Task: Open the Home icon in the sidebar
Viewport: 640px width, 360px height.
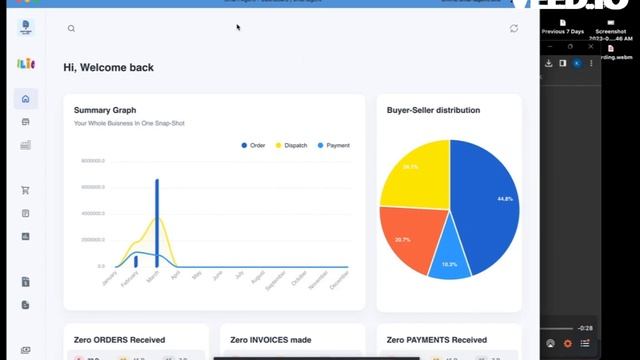Action: click(x=26, y=99)
